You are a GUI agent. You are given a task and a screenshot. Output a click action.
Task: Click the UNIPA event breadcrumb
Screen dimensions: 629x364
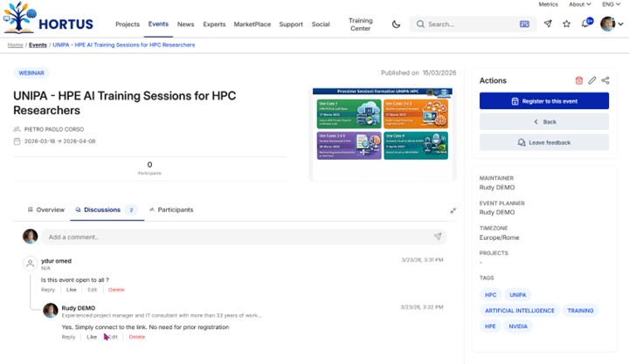(x=124, y=45)
